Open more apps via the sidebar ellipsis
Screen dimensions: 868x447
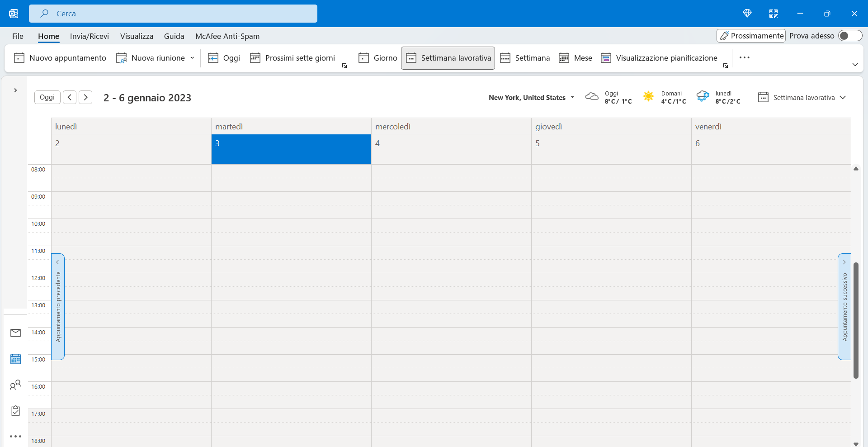15,436
